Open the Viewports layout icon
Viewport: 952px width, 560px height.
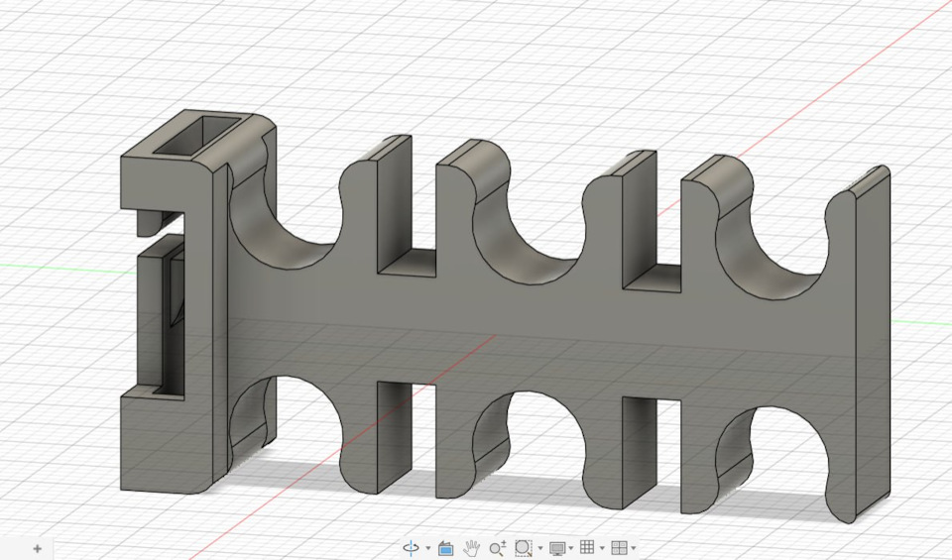coord(619,548)
